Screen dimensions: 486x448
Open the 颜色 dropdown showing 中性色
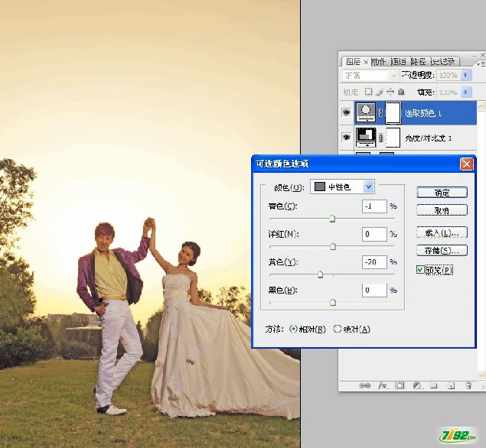(x=342, y=187)
